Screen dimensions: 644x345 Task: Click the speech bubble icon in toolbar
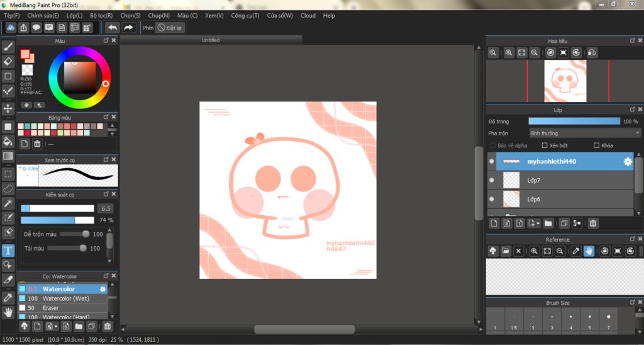(36, 28)
